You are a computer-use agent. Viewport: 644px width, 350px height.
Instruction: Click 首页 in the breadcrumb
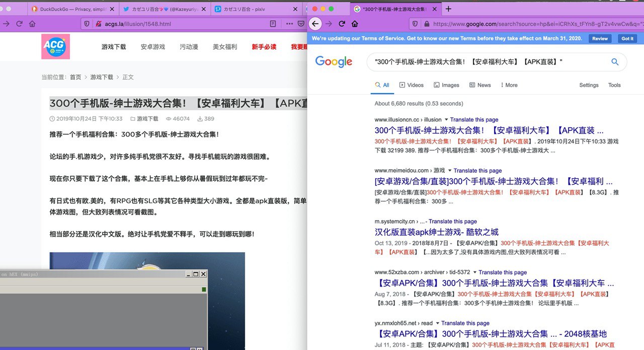pos(75,77)
